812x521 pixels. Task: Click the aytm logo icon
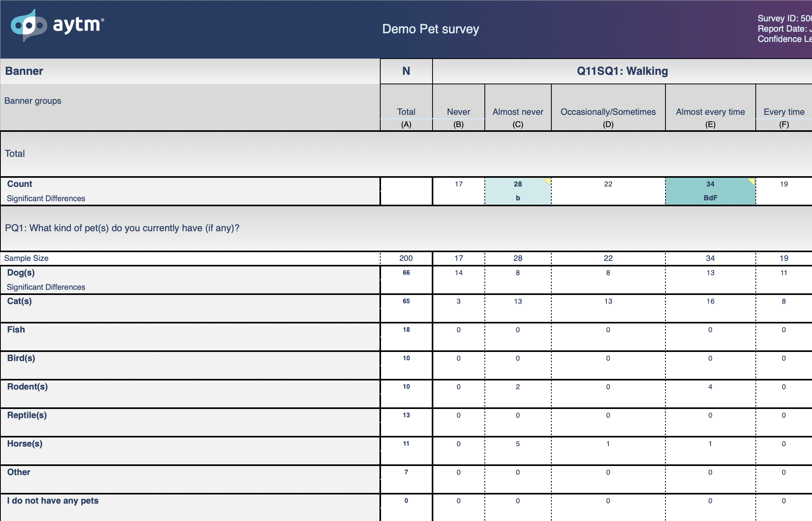(29, 26)
